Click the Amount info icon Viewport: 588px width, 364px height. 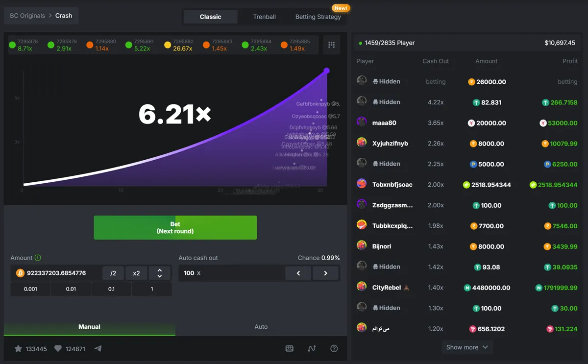[38, 258]
